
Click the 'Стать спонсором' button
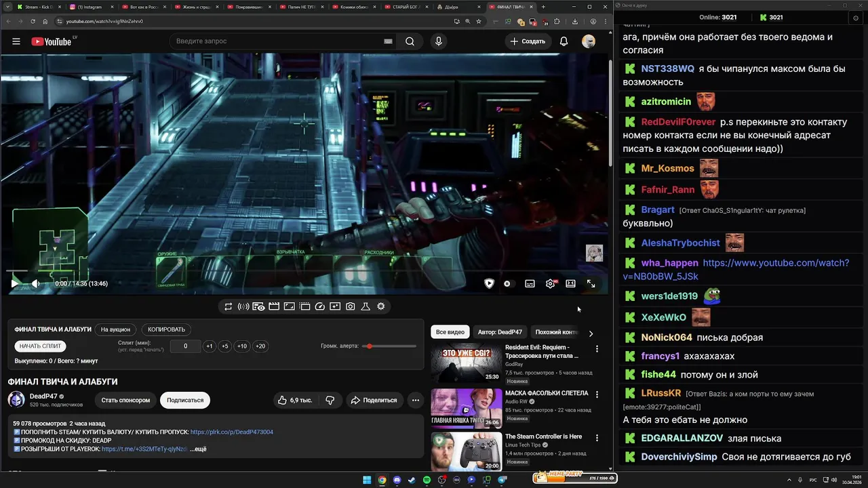(125, 400)
